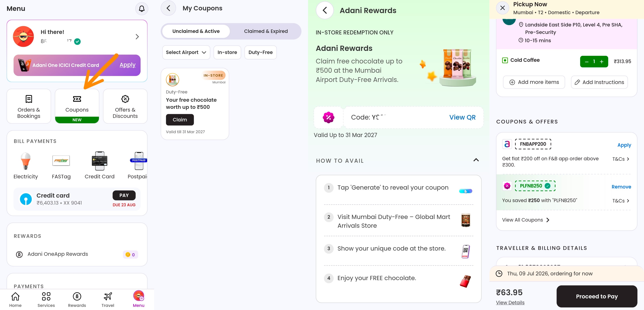Expand View All Coupons
The height and width of the screenshot is (310, 644).
[x=526, y=220]
